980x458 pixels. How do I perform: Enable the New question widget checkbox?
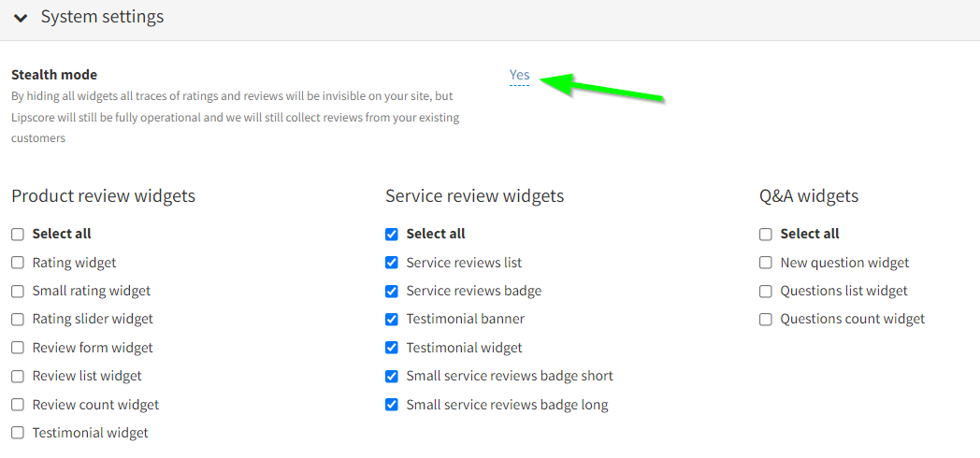tap(766, 263)
